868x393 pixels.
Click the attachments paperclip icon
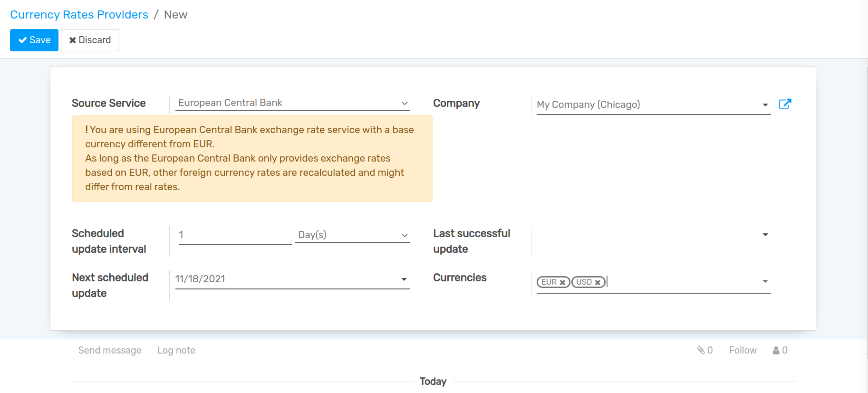701,350
